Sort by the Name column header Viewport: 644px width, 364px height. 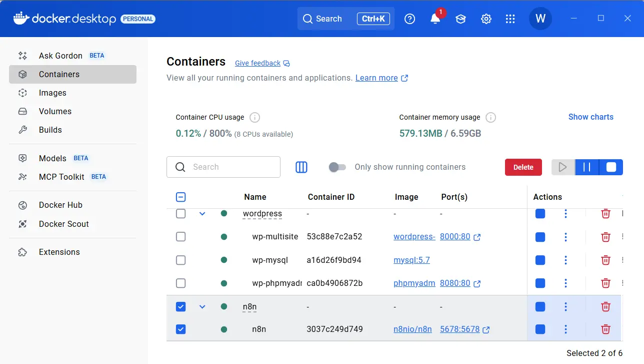pyautogui.click(x=255, y=197)
